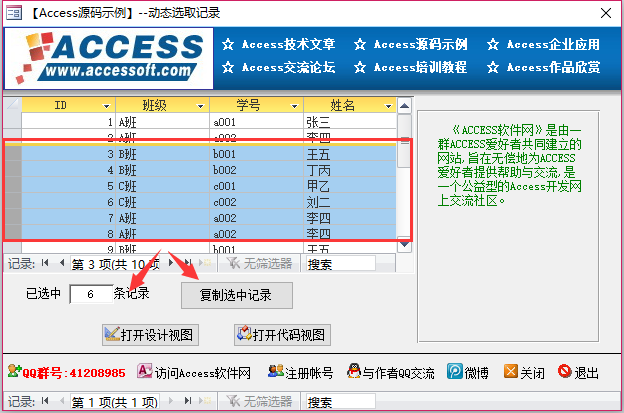Click 无筛选器 indicator in main form navigator

tap(259, 401)
